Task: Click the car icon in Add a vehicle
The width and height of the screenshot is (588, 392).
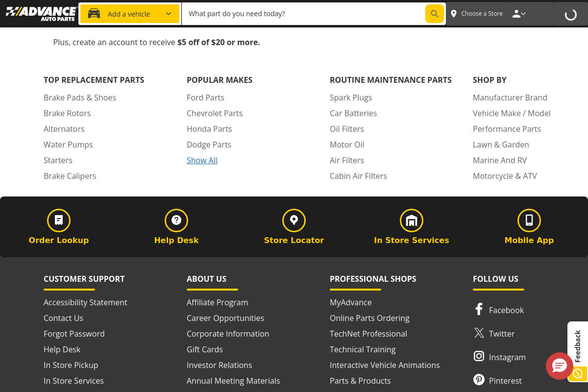Action: (x=94, y=14)
